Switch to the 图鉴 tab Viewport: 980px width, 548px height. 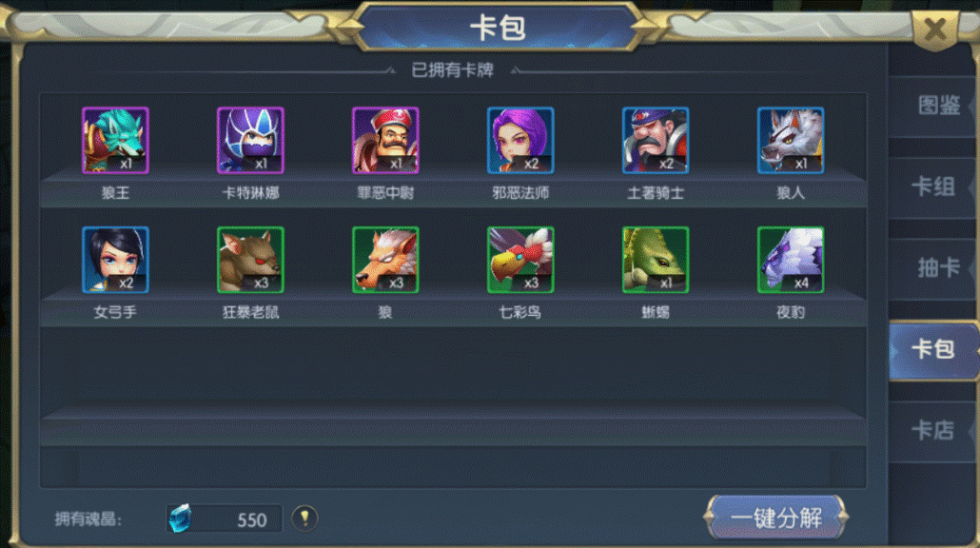[x=933, y=106]
